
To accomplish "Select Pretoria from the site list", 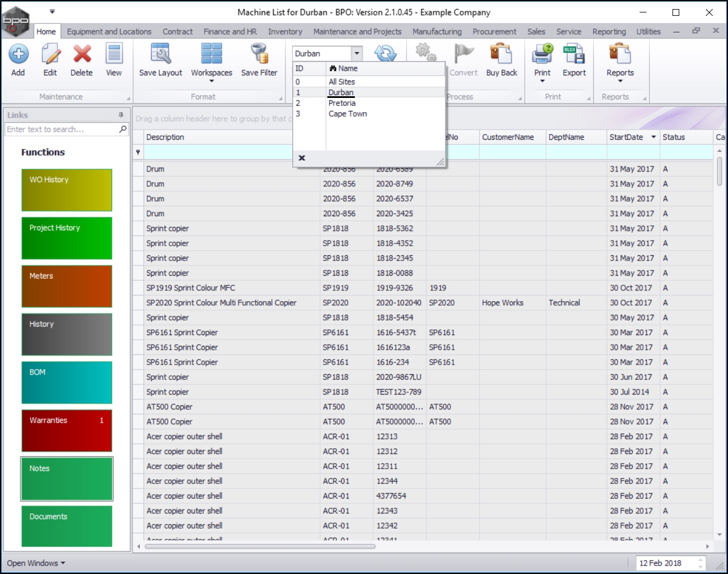I will pos(342,103).
